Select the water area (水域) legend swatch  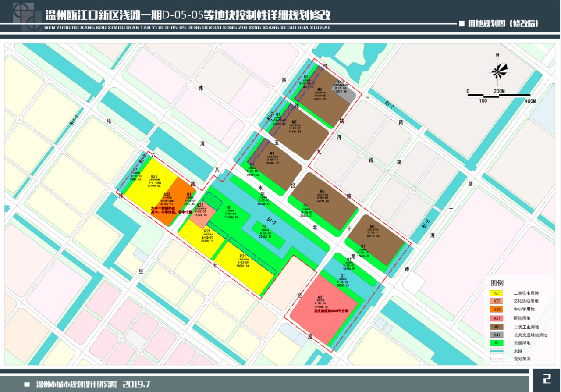tap(497, 352)
